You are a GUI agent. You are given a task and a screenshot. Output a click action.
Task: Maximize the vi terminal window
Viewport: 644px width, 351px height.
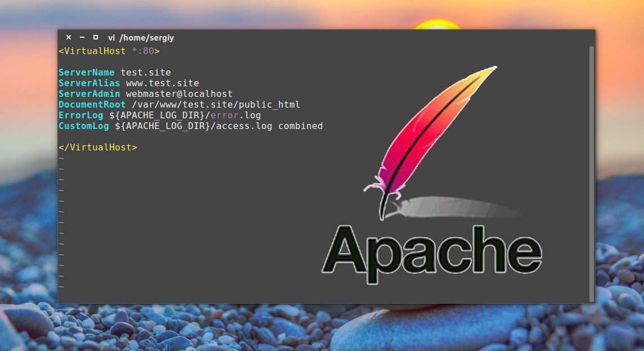point(96,37)
